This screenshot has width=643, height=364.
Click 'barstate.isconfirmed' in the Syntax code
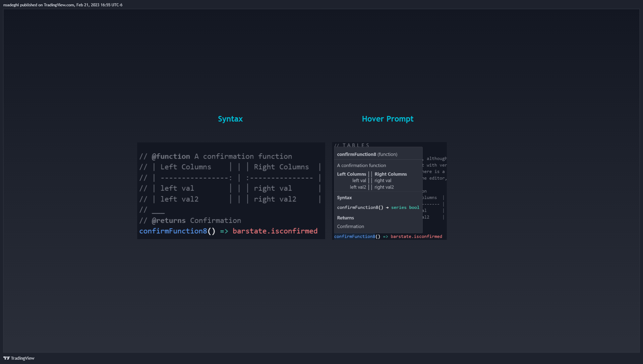275,231
